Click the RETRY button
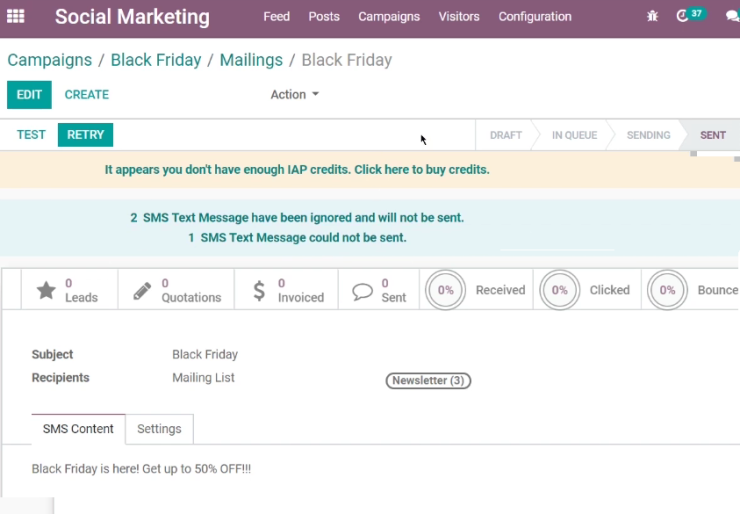 pos(85,135)
